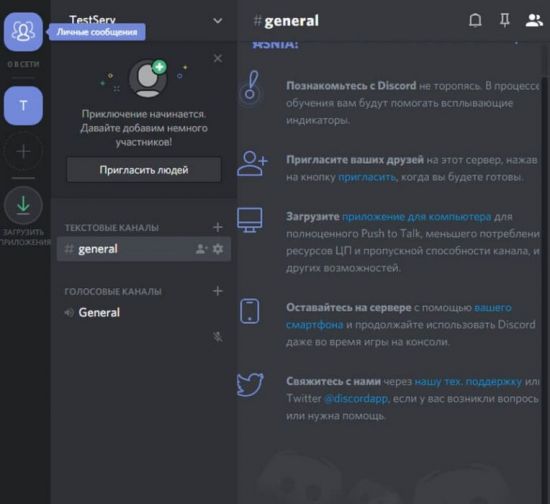
Task: Open general channel settings gear
Action: click(218, 249)
